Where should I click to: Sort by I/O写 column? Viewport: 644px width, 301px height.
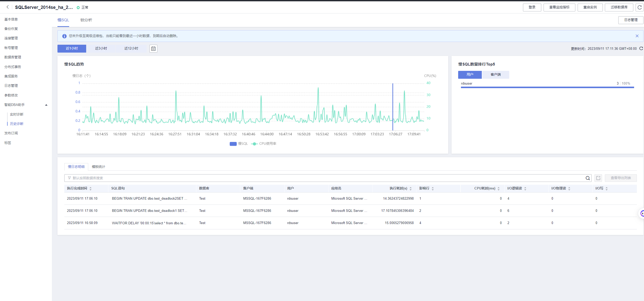coord(607,188)
